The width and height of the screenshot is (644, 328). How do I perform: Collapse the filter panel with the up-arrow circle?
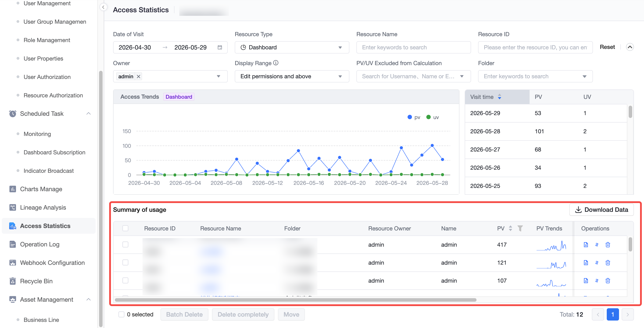(630, 47)
